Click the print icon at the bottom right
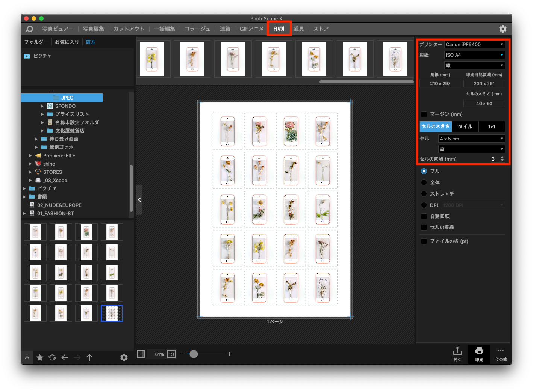 479,351
